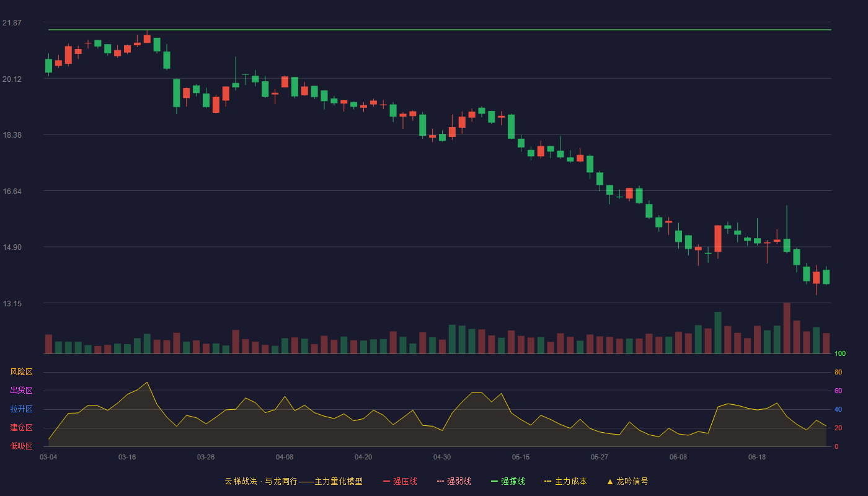Click the 04-20 date label

(363, 457)
